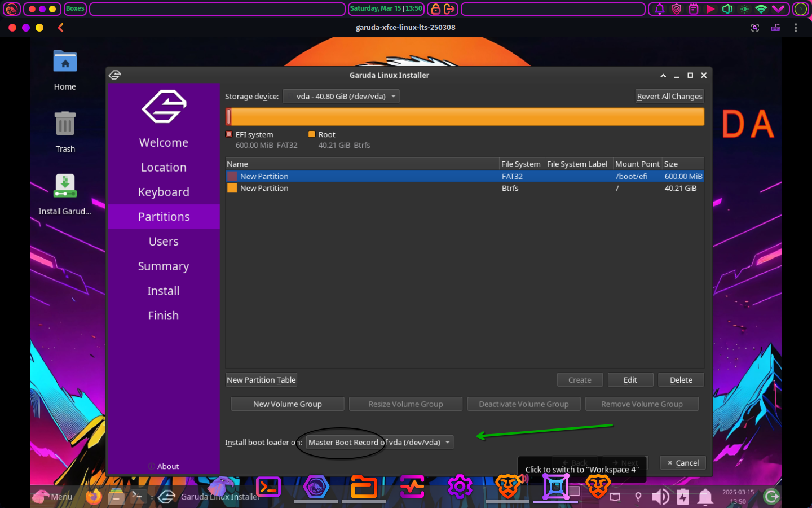Click the Root legend orange swatch
This screenshot has width=812, height=508.
coord(312,134)
